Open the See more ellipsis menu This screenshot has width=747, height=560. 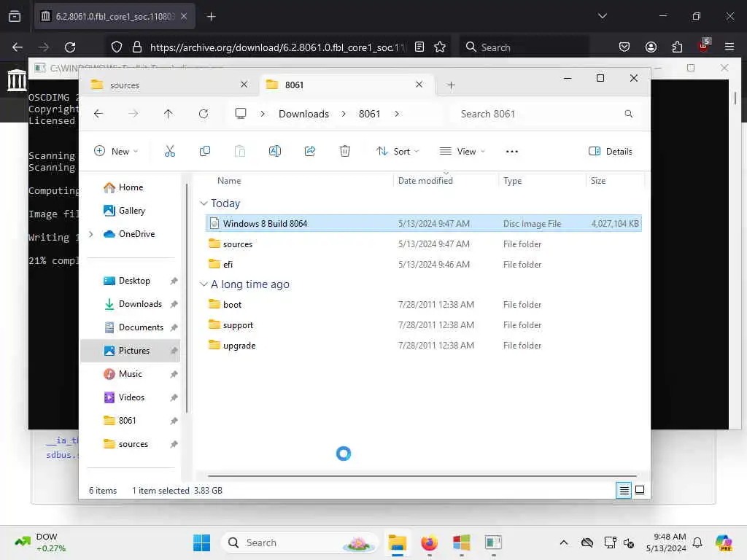click(511, 152)
